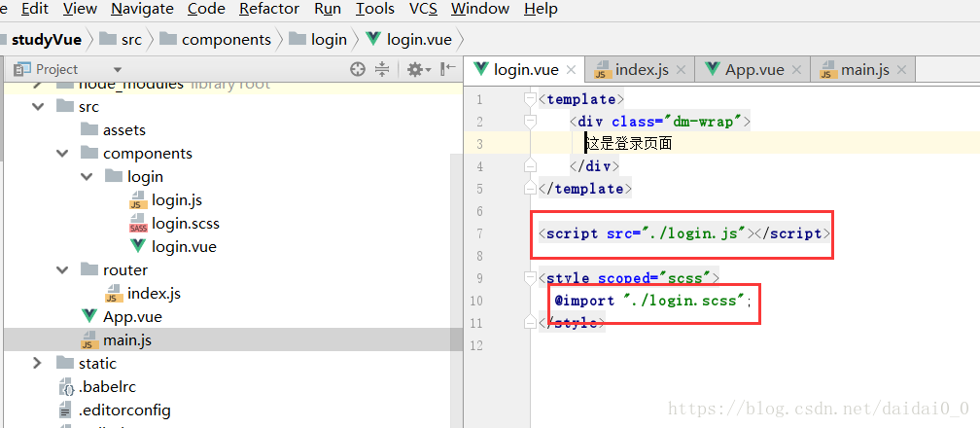The image size is (980, 428).
Task: Click line number 7 in gutter
Action: click(x=479, y=233)
